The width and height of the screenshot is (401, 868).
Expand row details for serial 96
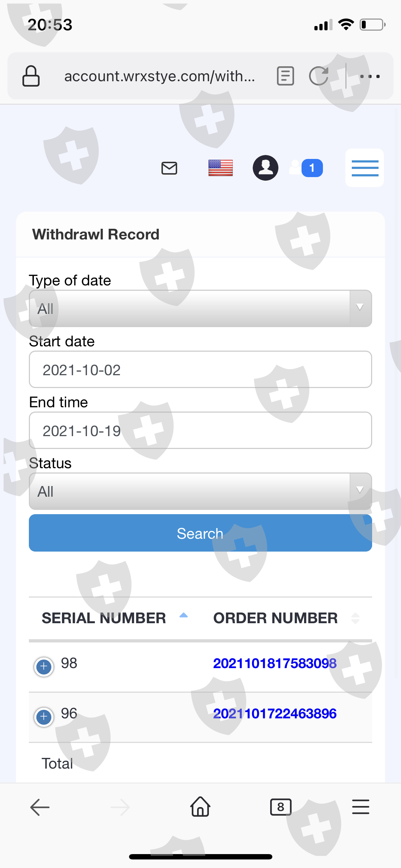click(44, 716)
